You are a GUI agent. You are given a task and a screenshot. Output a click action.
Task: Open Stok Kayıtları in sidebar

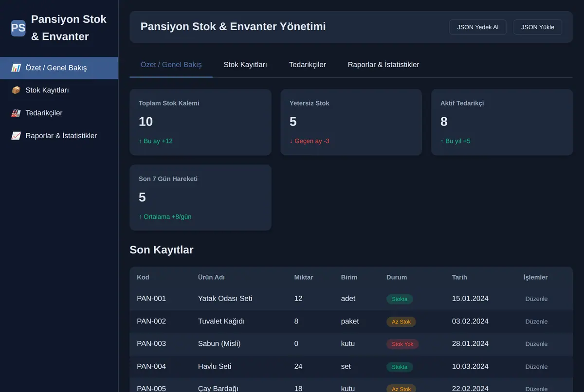click(x=59, y=90)
